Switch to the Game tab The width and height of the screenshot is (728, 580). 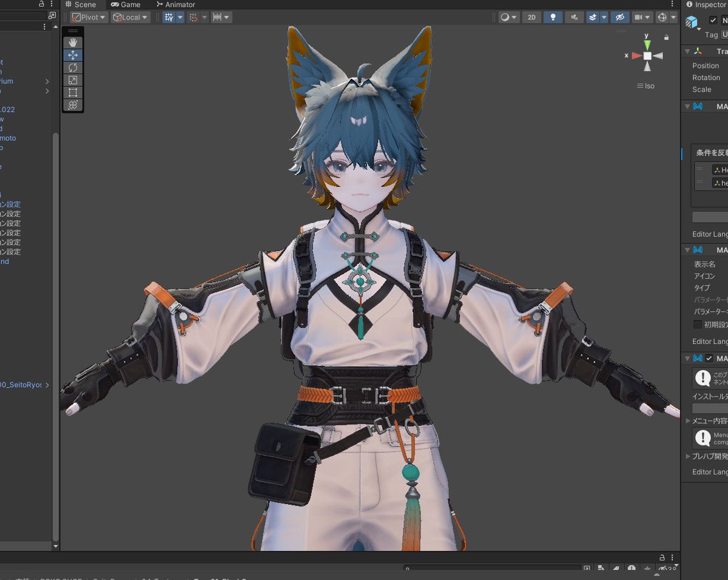(x=126, y=4)
